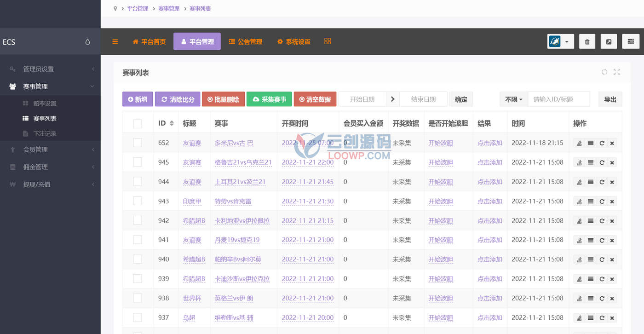Click the 清除比分 button

point(178,99)
